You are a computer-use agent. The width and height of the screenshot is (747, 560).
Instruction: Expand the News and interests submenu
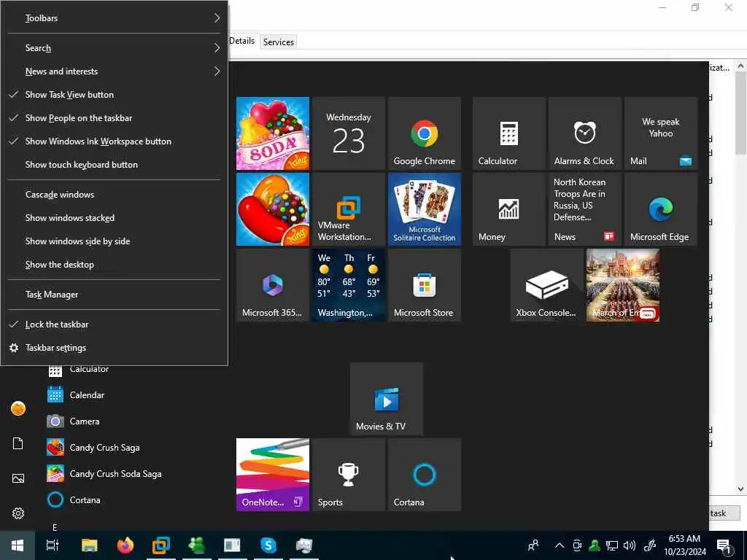tap(115, 71)
